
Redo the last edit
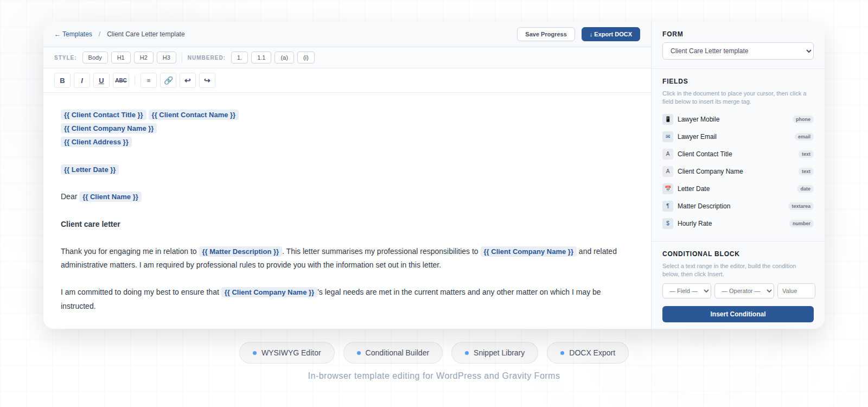(207, 80)
